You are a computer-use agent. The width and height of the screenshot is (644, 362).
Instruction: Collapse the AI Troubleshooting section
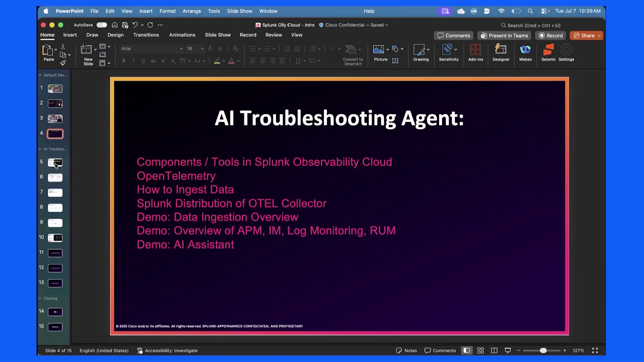pyautogui.click(x=40, y=149)
